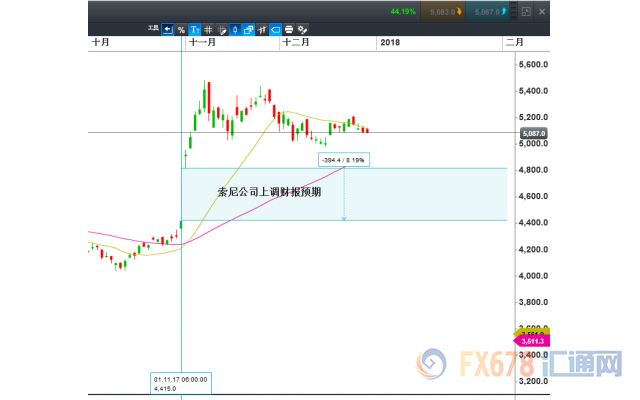This screenshot has width=640, height=400.
Task: Click the back-arrow return tool icon
Action: pyautogui.click(x=167, y=29)
